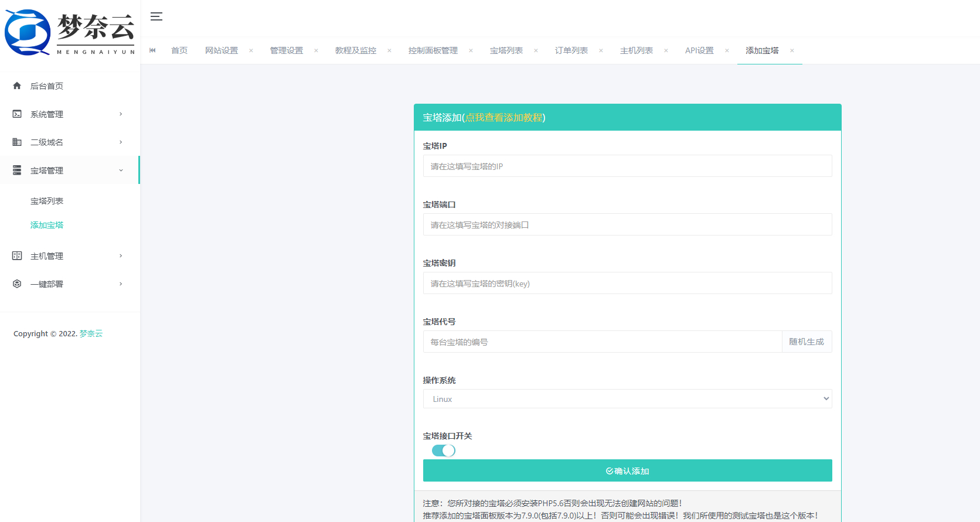
Task: Click the 随机生成 button
Action: click(x=807, y=342)
